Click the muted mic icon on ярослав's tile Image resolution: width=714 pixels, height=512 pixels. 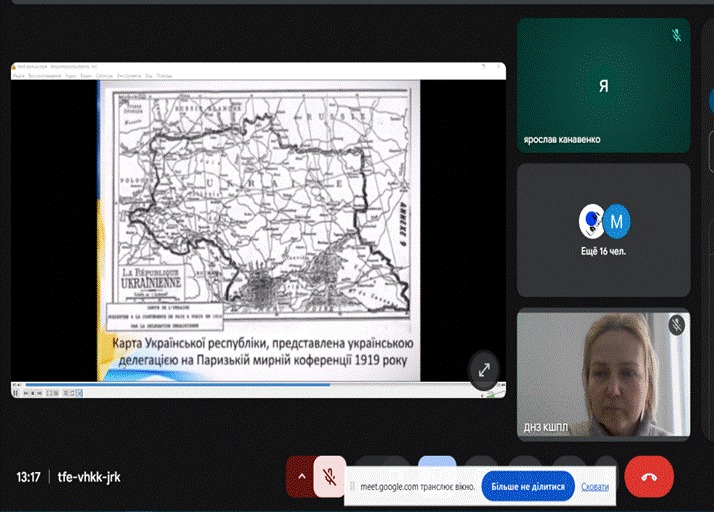coord(676,35)
